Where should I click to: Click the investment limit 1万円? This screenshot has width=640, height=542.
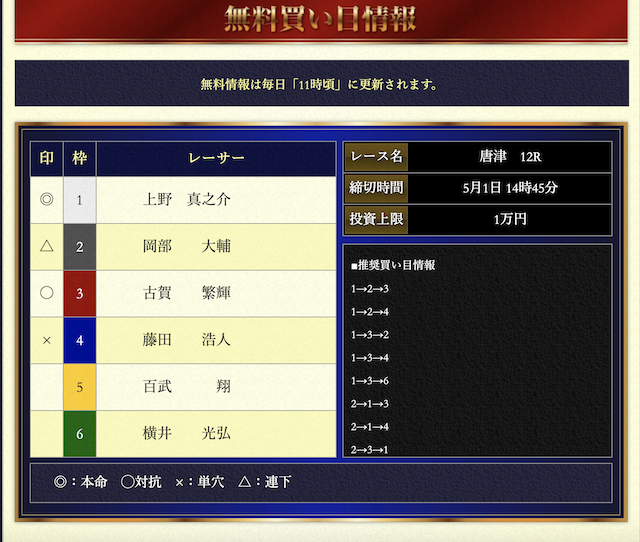510,219
